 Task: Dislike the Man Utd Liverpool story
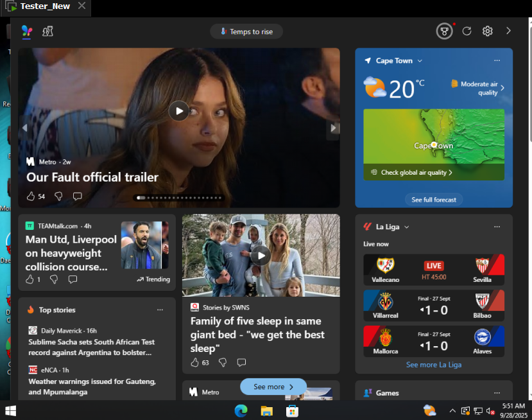click(x=54, y=279)
